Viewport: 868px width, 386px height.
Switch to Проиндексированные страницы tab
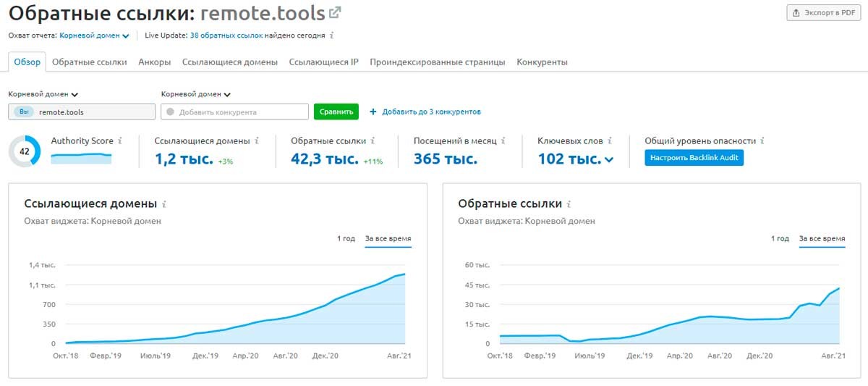(438, 62)
